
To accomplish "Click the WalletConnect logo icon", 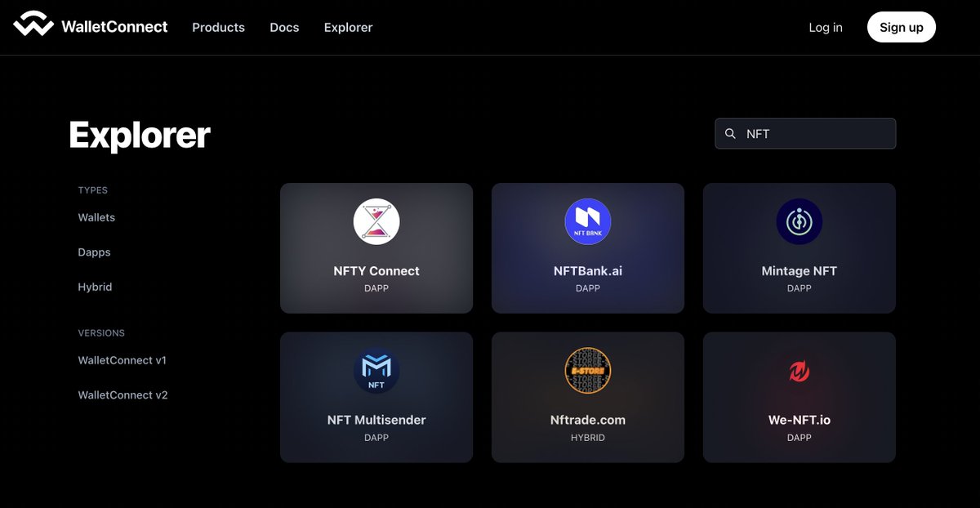I will tap(33, 25).
